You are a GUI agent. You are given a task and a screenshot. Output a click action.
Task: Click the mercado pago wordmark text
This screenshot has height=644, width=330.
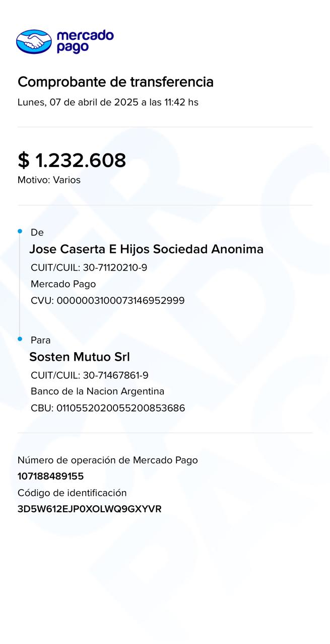click(85, 41)
